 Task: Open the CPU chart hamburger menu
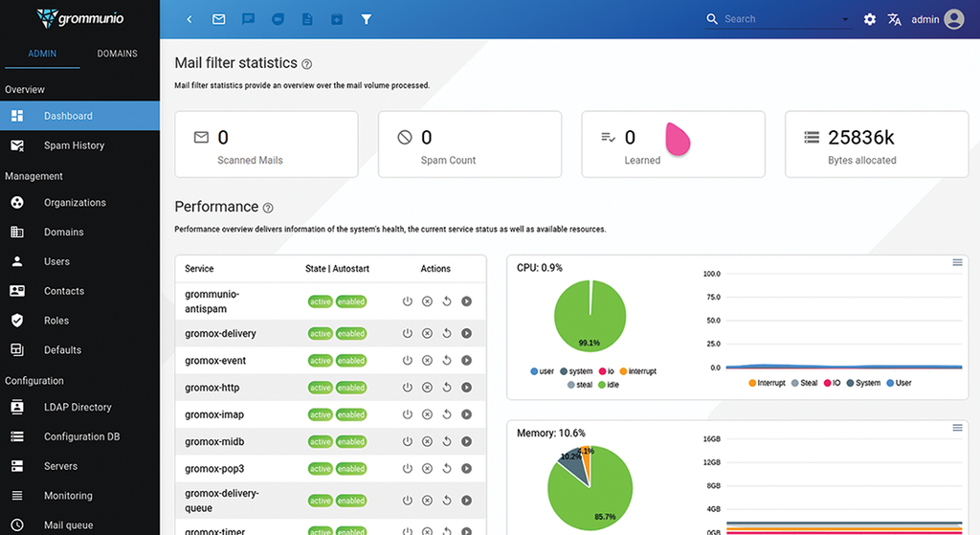point(957,262)
